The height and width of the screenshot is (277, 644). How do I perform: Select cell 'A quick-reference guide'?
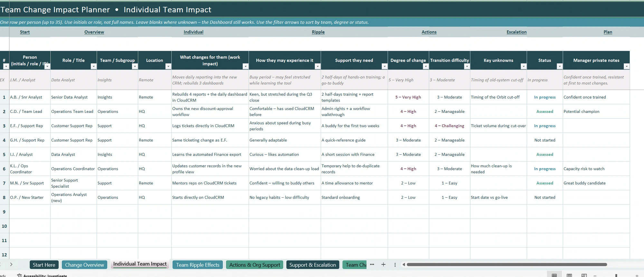354,140
